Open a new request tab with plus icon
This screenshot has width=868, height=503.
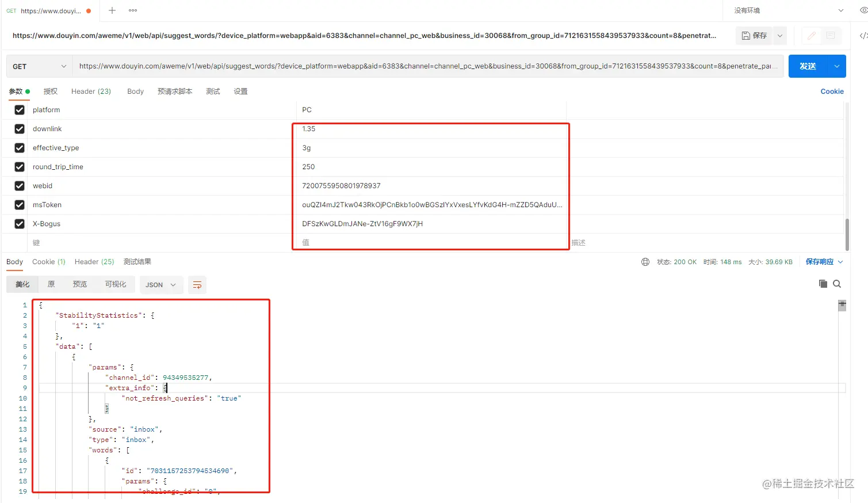112,10
